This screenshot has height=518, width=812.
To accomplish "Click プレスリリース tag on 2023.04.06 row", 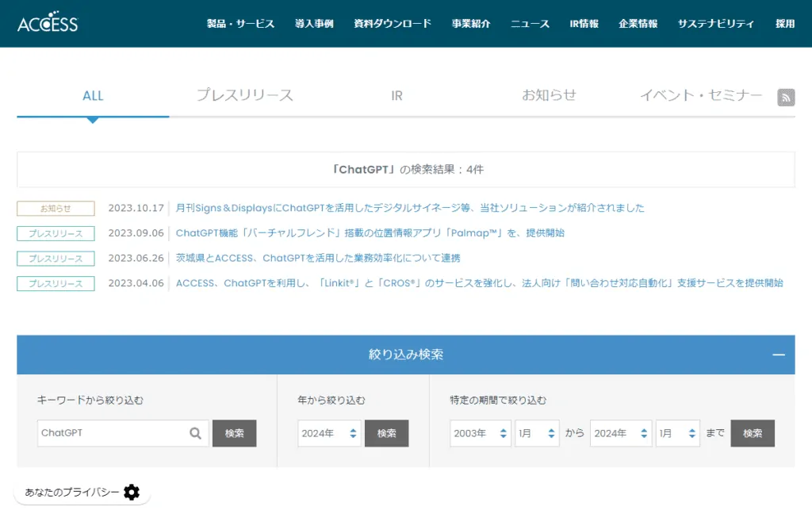I will pos(56,284).
